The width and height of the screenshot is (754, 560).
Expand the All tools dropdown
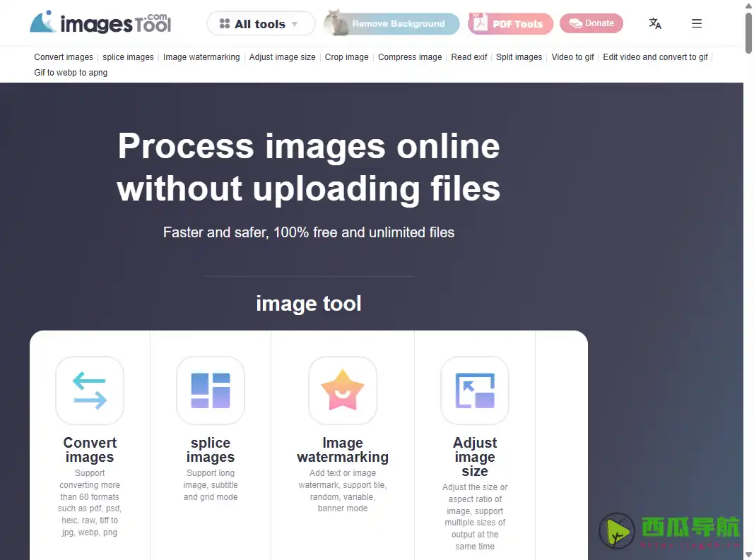[x=260, y=23]
